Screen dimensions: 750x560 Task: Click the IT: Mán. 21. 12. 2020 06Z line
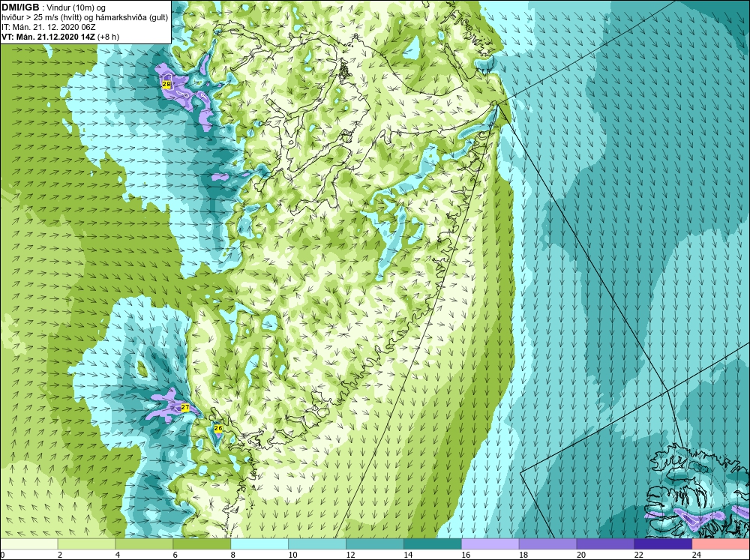(49, 27)
